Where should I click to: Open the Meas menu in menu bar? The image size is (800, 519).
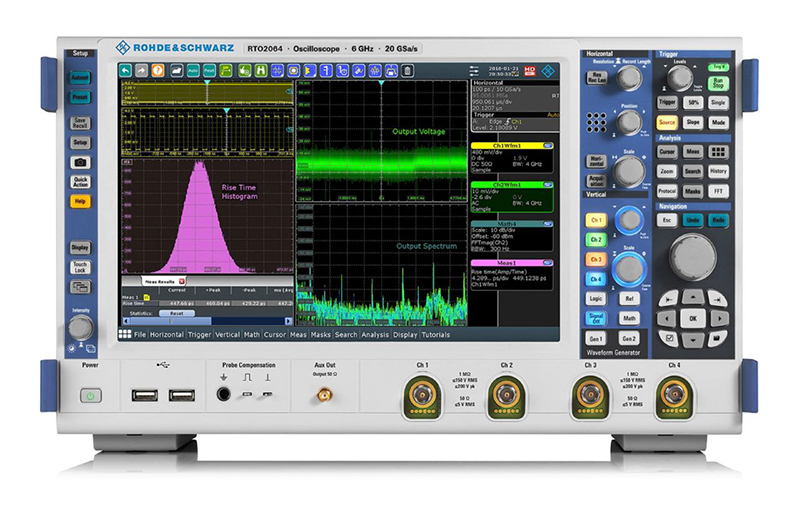298,335
